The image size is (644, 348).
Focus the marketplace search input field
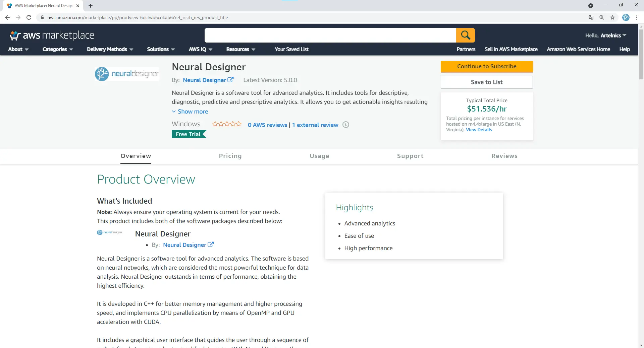330,35
